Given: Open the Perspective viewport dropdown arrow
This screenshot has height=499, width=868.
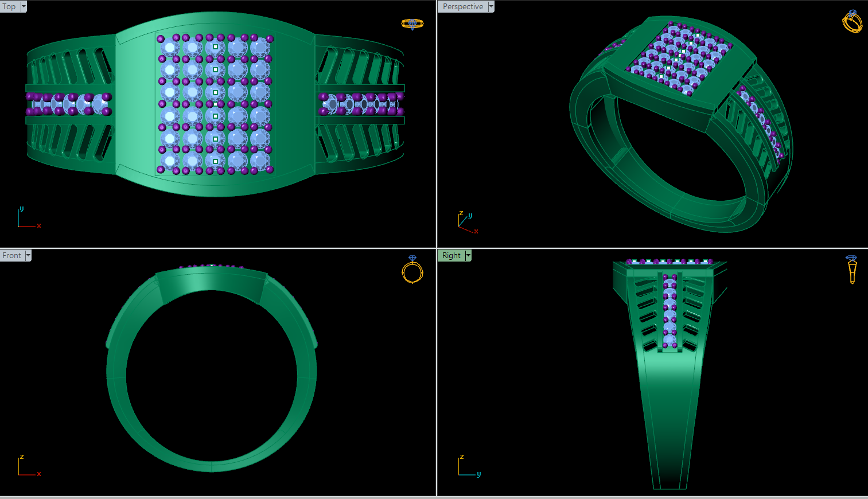Looking at the screenshot, I should coord(491,6).
